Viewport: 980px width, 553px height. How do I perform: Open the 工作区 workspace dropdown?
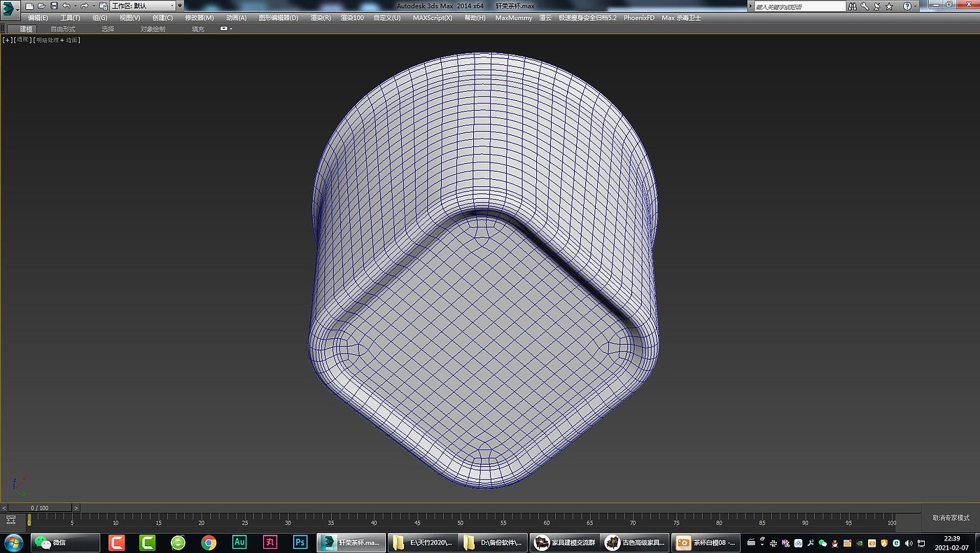[143, 6]
